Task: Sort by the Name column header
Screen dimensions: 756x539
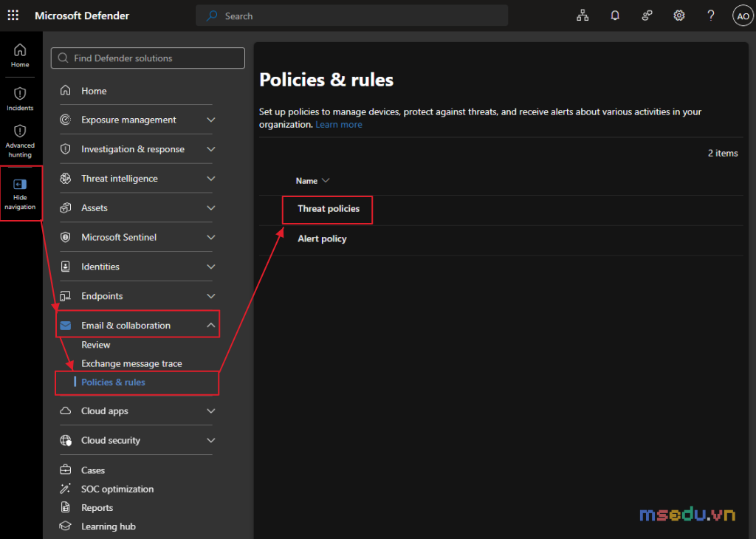Action: (312, 181)
